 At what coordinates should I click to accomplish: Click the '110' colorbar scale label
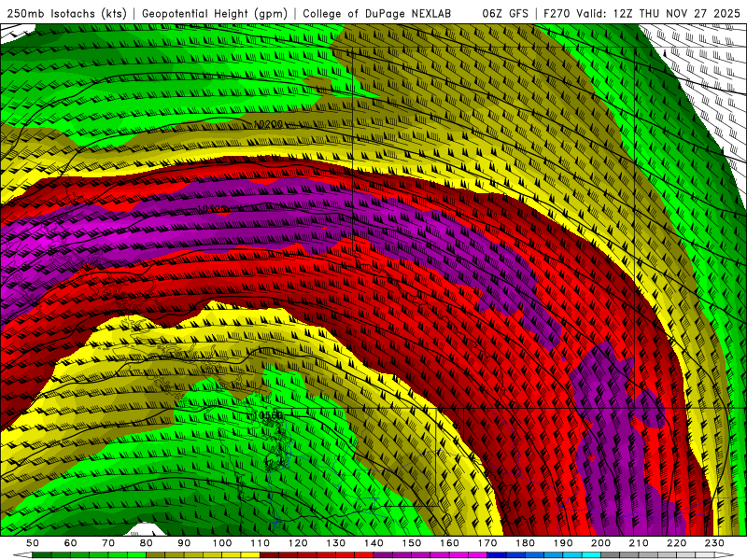point(260,543)
